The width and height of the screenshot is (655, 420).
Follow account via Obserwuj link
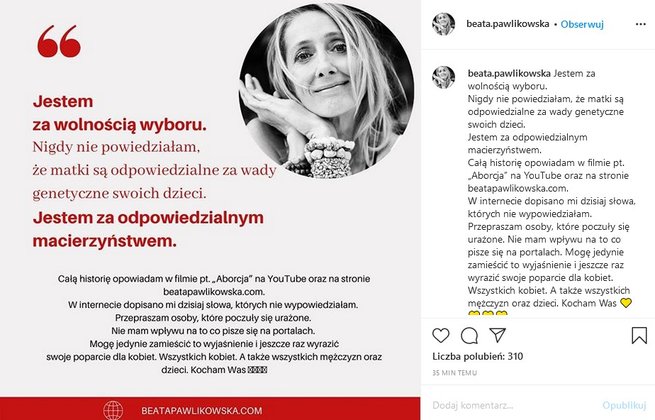tap(582, 24)
